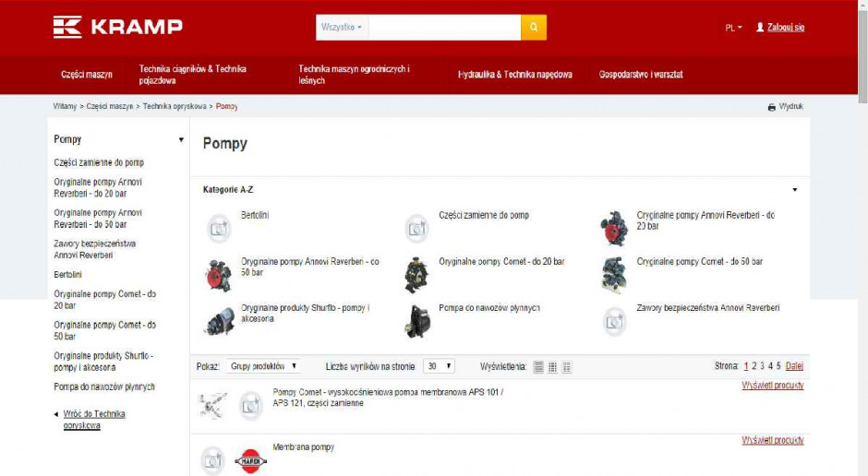Click inside the search text field
The image size is (868, 476).
[444, 27]
